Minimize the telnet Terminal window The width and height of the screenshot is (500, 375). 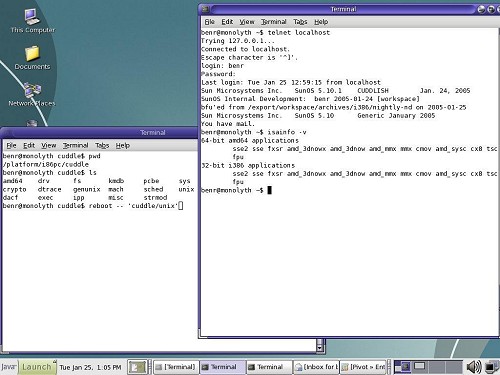[x=481, y=9]
